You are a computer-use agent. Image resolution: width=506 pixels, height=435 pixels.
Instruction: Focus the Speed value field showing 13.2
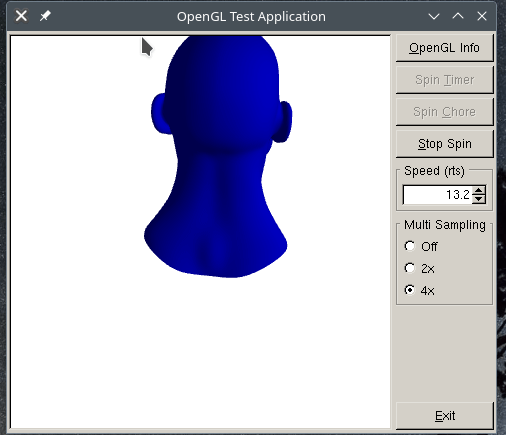[437, 195]
